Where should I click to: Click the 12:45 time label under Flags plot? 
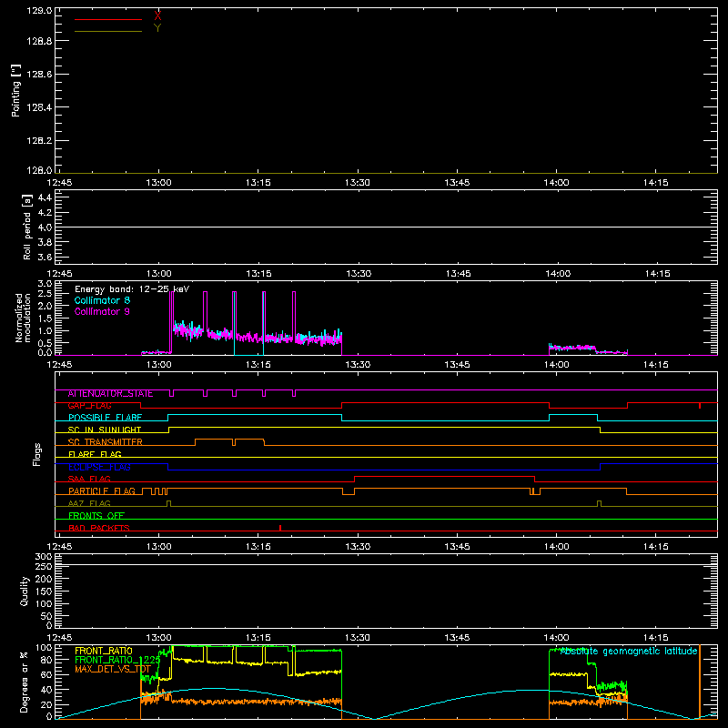[60, 547]
